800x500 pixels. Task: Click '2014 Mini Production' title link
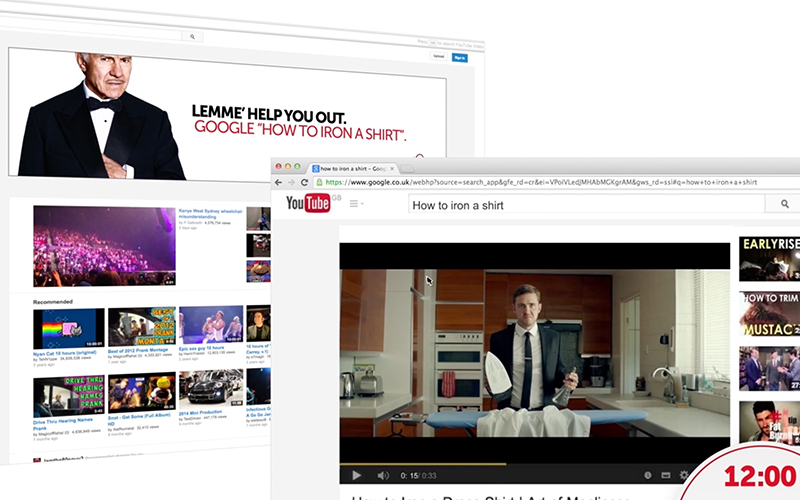(200, 412)
